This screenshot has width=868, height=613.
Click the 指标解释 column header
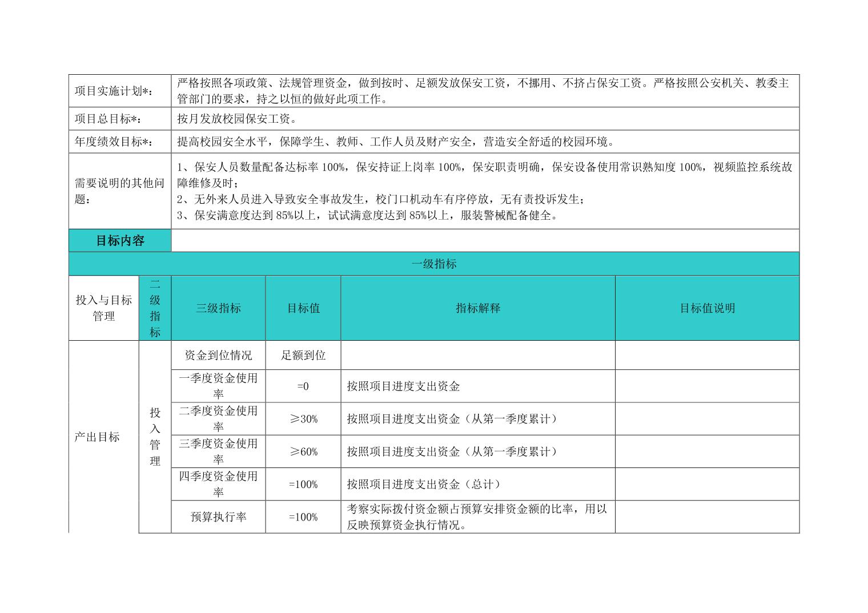click(x=478, y=308)
